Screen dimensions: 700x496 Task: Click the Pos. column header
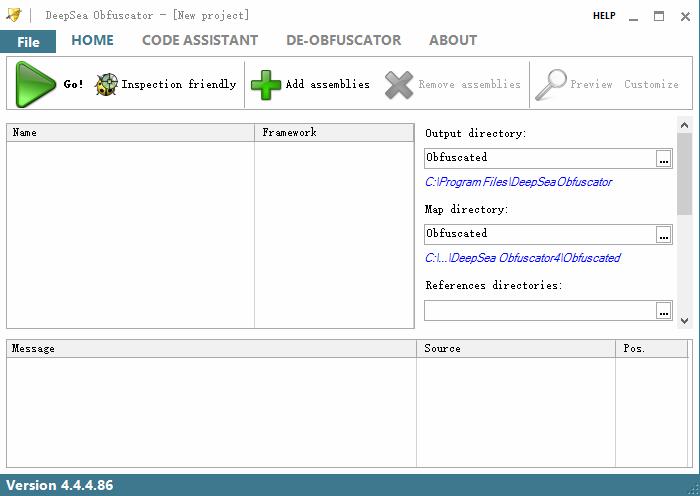651,349
